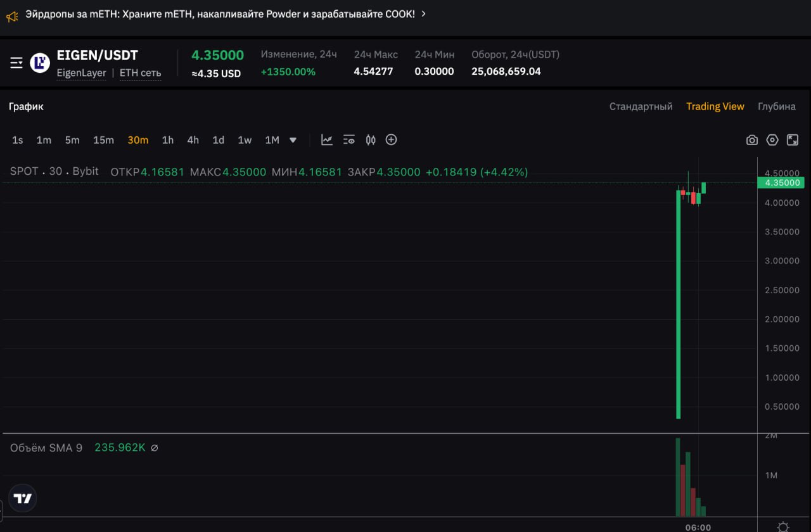Click the TradingView logo badge
This screenshot has width=811, height=532.
point(23,498)
